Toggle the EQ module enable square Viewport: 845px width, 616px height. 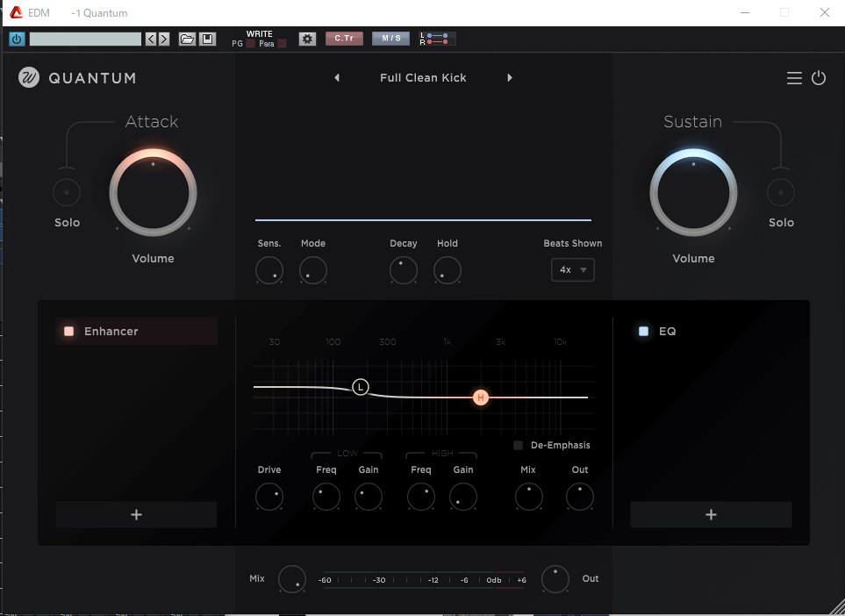tap(643, 332)
